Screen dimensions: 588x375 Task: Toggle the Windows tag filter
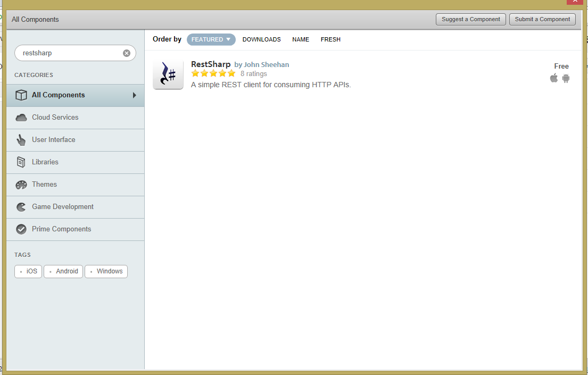[x=106, y=271]
